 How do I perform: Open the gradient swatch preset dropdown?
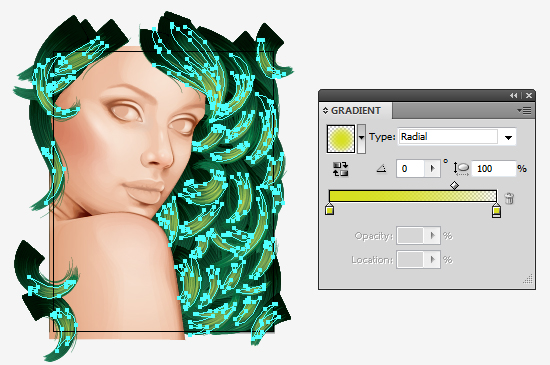click(361, 139)
